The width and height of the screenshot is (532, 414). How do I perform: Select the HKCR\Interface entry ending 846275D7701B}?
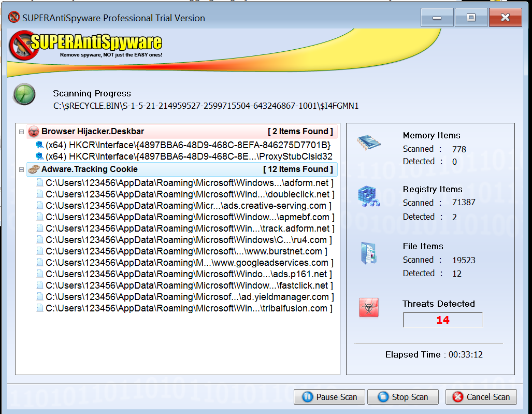click(x=188, y=145)
